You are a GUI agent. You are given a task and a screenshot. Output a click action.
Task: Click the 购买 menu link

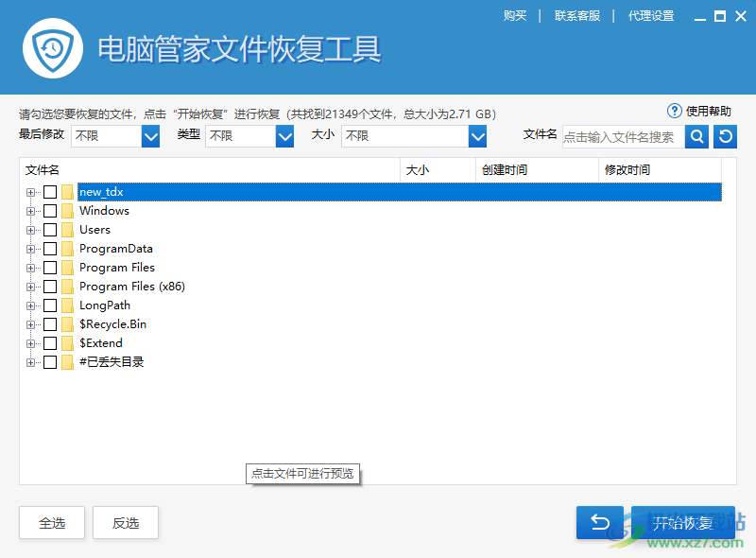click(515, 16)
